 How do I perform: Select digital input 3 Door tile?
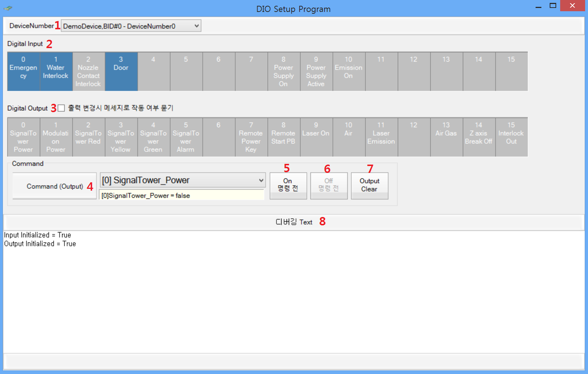point(121,71)
